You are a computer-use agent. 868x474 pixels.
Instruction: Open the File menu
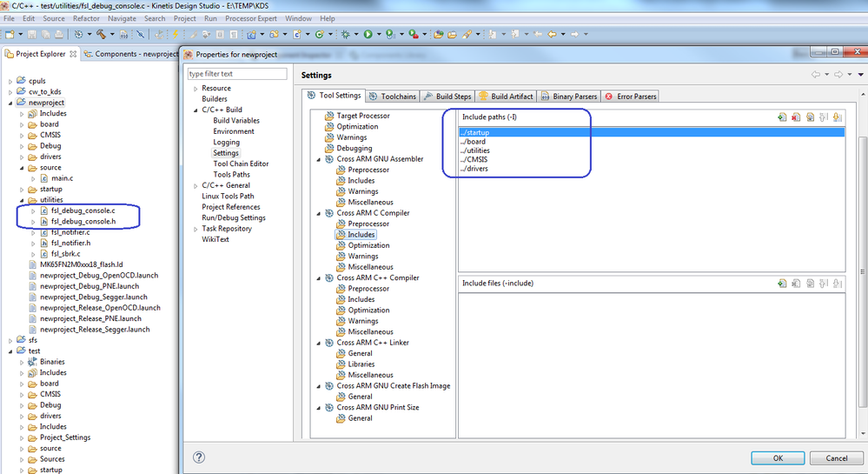click(9, 18)
